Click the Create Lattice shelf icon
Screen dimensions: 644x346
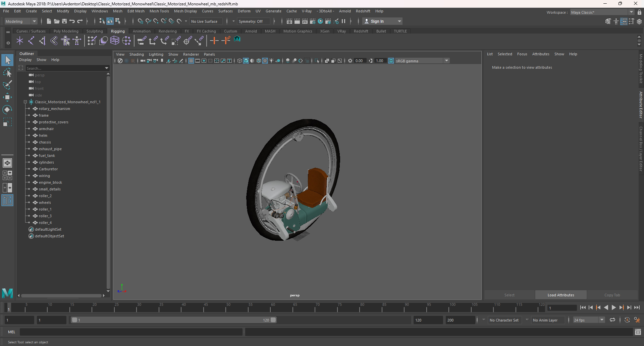pos(115,41)
